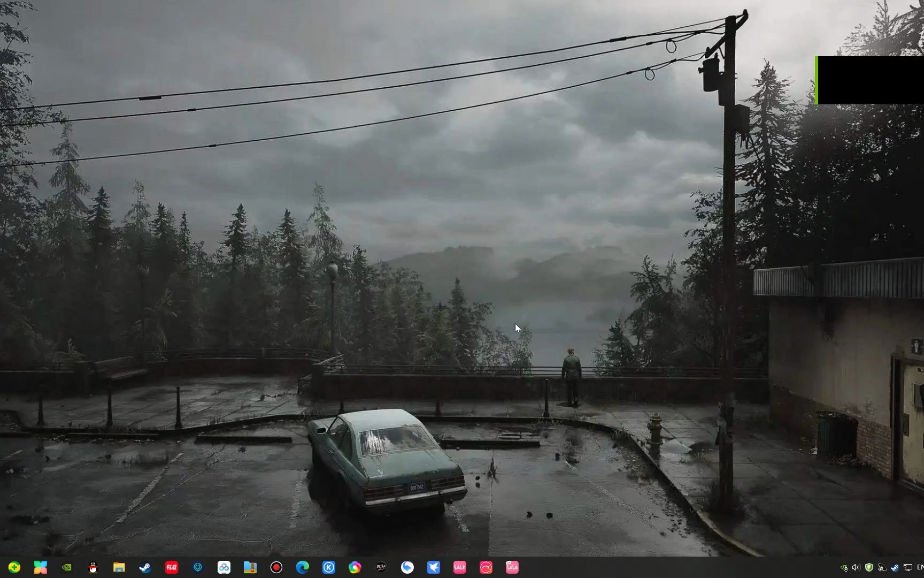Open the speaker volume control in tray
Screen dimensions: 924x578
(856, 568)
